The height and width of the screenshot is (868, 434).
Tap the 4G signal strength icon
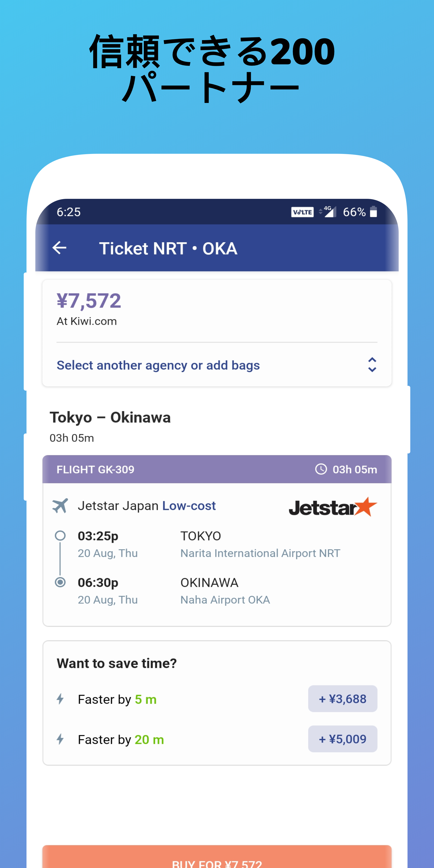pyautogui.click(x=328, y=212)
